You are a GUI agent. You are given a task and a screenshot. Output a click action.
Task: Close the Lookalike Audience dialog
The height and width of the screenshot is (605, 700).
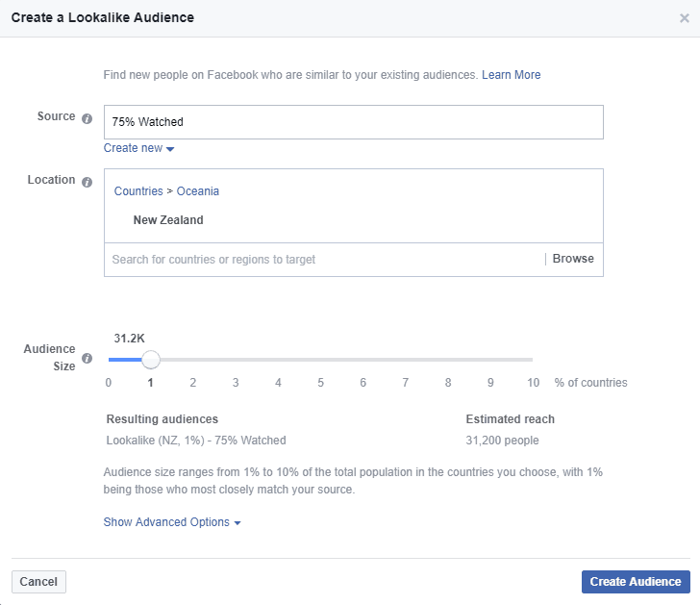pos(684,18)
